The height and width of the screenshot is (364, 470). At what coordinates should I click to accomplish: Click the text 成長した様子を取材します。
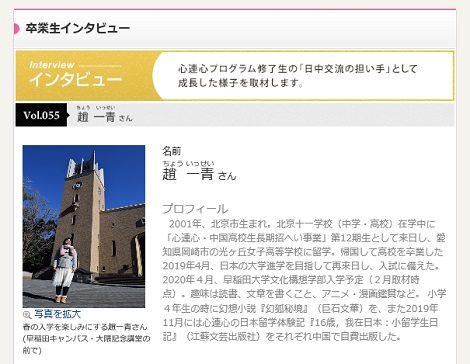click(241, 83)
